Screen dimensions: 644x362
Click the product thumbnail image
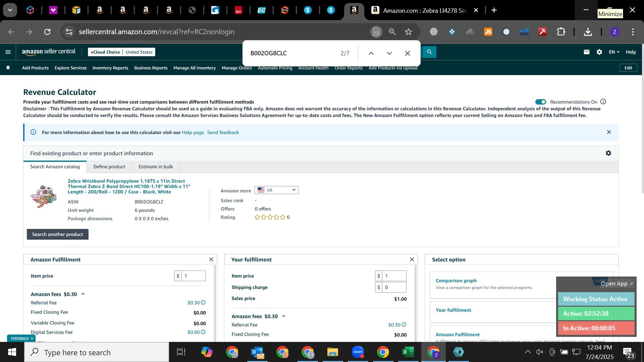point(44,196)
